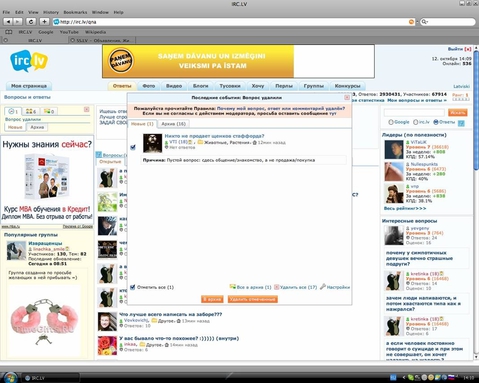This screenshot has width=479, height=383.
Task: Click the yellow Saņem dāvanu banner ad
Action: point(198,61)
